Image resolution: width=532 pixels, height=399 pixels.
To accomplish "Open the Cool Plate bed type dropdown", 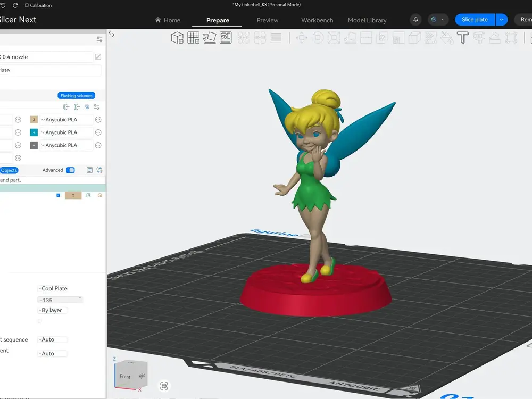I will [53, 288].
